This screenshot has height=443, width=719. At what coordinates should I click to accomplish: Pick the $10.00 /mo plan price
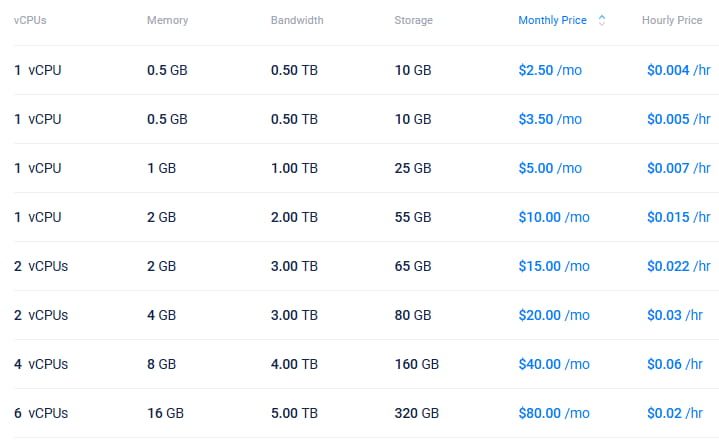tap(553, 217)
